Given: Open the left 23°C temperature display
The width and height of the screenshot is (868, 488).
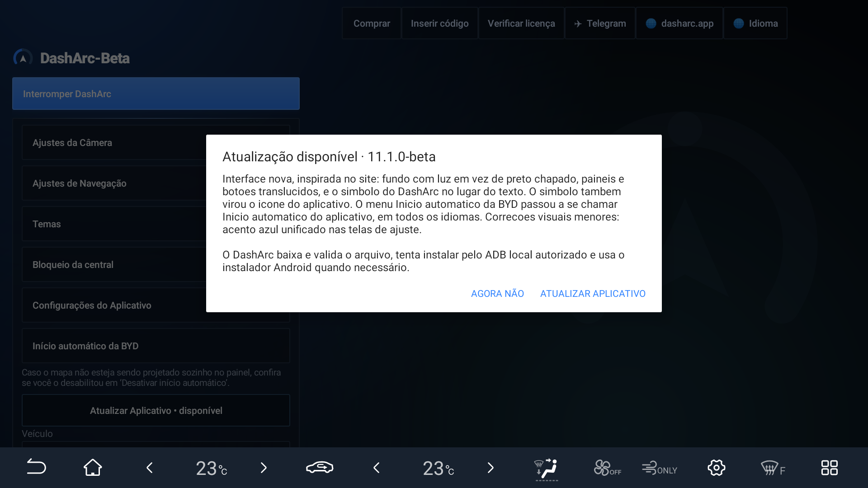Looking at the screenshot, I should pos(211,468).
